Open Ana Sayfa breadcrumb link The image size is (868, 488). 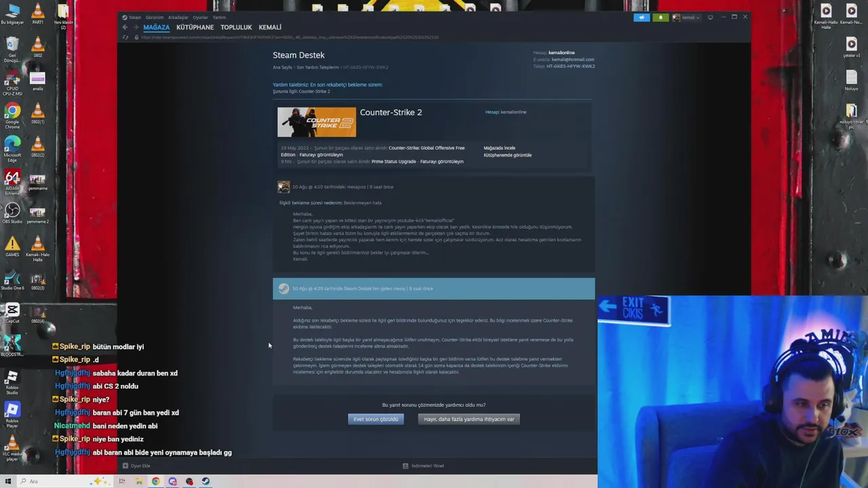click(282, 67)
